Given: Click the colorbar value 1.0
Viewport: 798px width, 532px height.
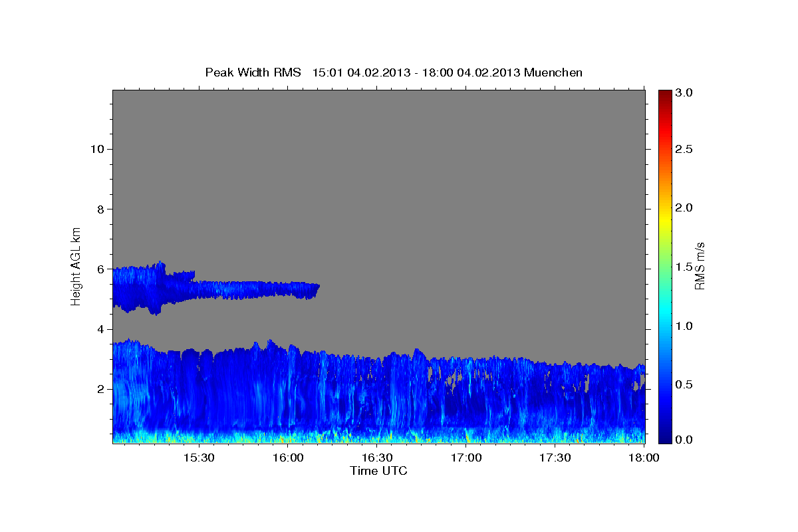Looking at the screenshot, I should [684, 326].
